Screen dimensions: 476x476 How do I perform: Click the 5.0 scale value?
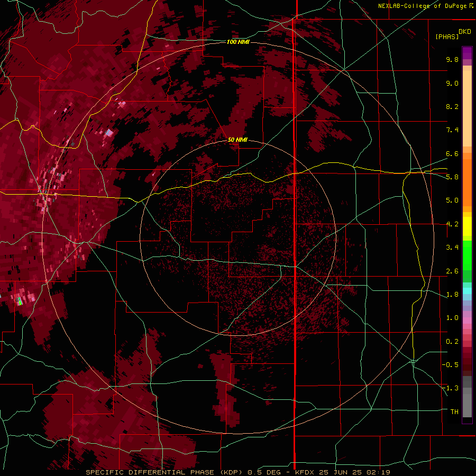pos(452,200)
